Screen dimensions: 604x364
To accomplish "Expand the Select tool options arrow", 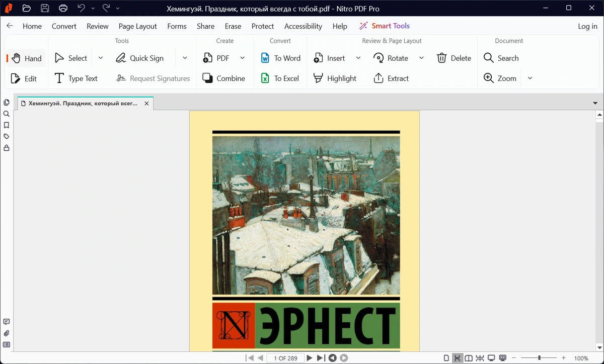I will coord(101,58).
